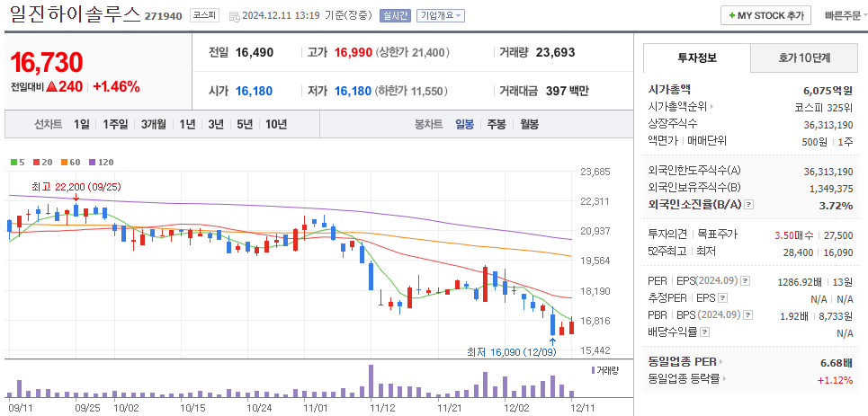Select the 1주일 line chart period

pyautogui.click(x=115, y=125)
